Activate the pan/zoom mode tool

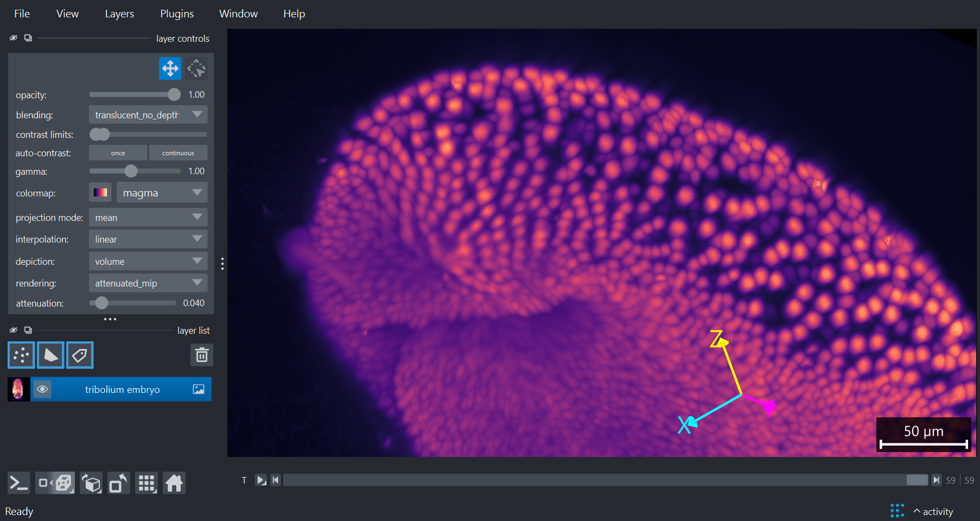click(170, 68)
